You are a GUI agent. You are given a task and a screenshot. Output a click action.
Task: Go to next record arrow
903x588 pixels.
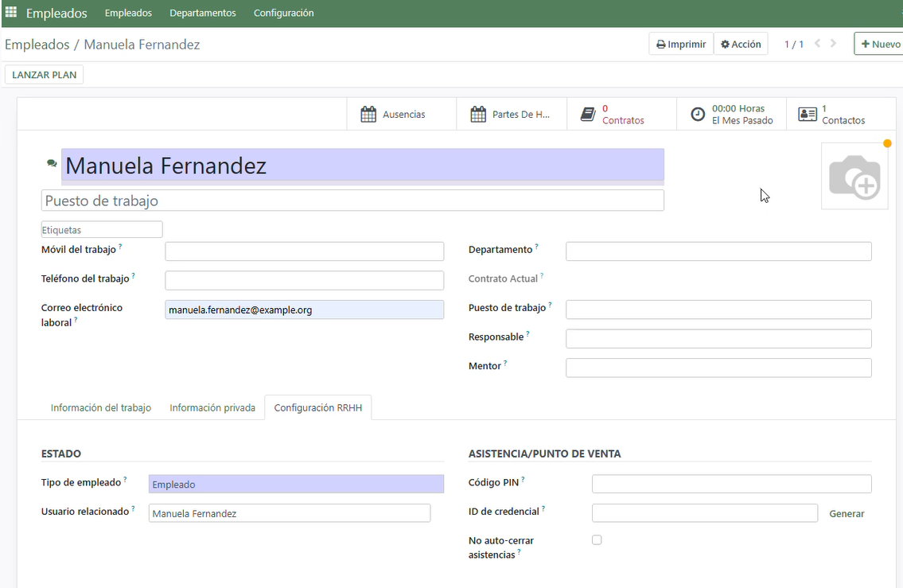coord(834,44)
